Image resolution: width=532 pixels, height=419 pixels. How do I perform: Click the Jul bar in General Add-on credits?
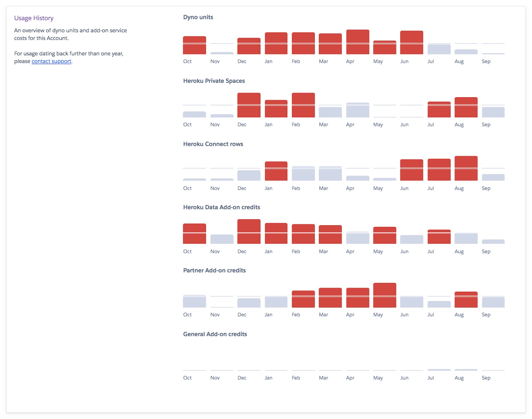pyautogui.click(x=439, y=370)
